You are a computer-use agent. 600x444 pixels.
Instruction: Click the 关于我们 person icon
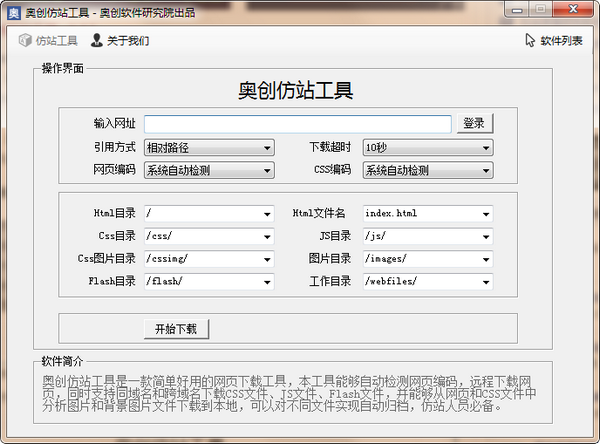tap(96, 41)
